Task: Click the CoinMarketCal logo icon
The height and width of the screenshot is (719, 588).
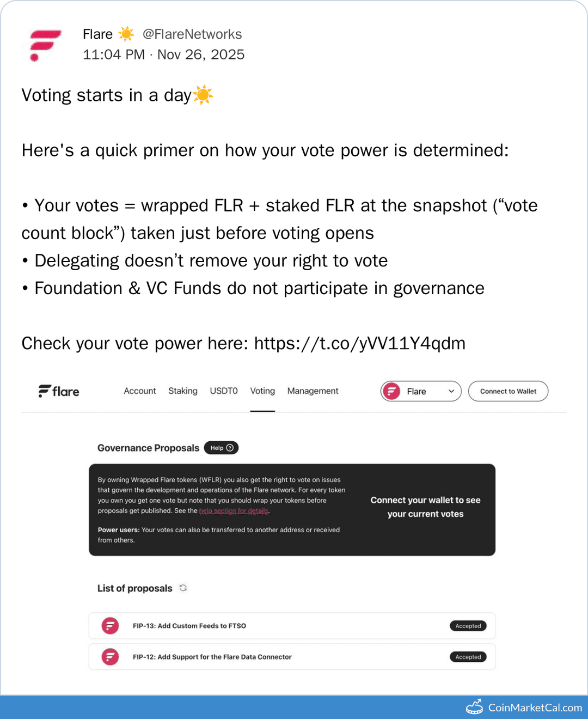Action: [x=475, y=706]
